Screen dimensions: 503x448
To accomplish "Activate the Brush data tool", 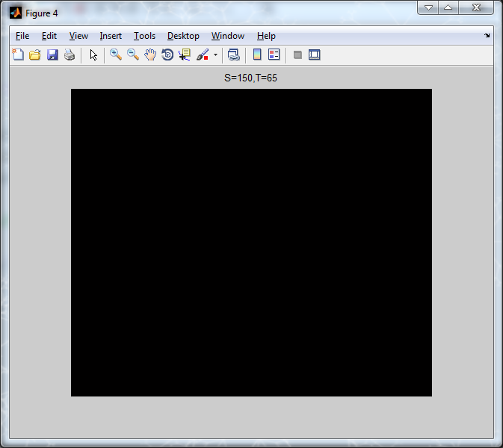I will pyautogui.click(x=203, y=55).
